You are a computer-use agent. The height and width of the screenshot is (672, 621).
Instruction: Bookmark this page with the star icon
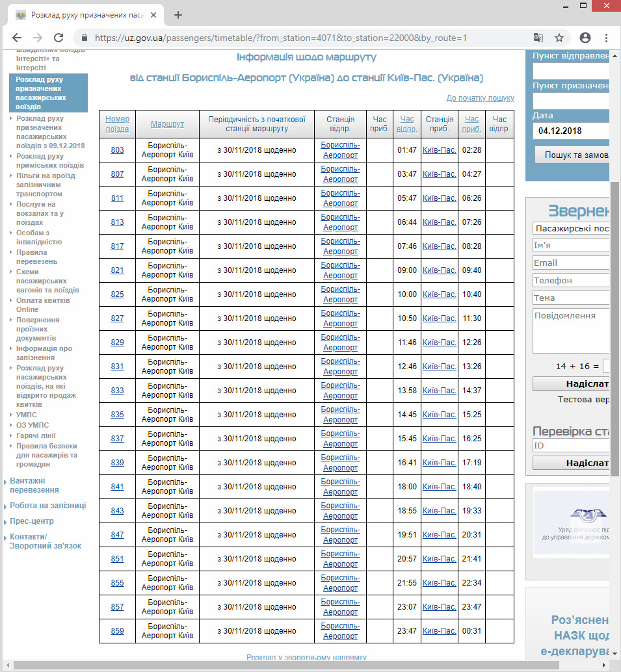pos(559,38)
